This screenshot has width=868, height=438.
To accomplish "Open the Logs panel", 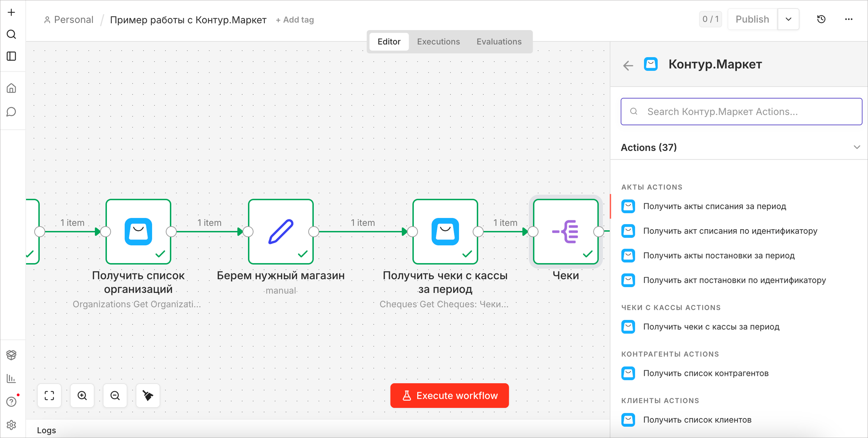I will pyautogui.click(x=47, y=430).
